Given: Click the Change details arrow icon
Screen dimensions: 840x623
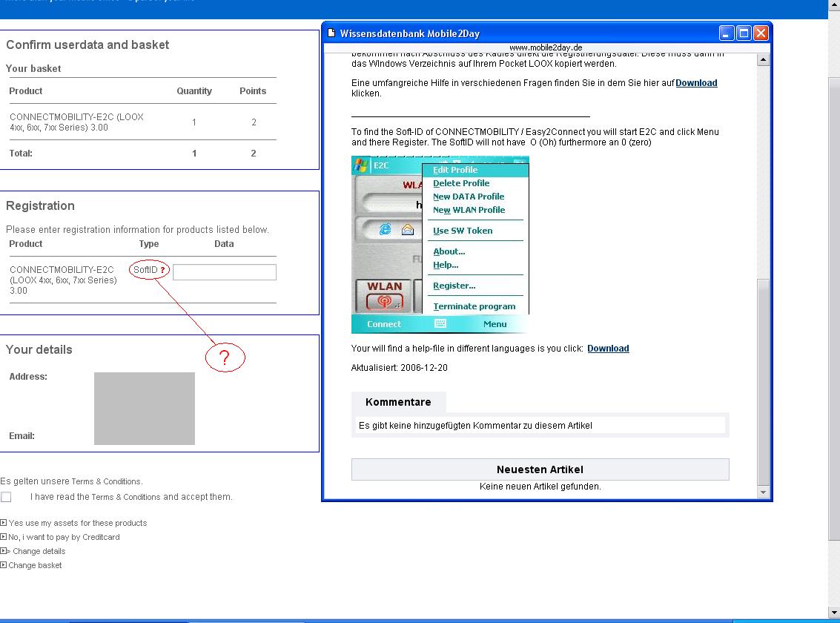Looking at the screenshot, I should pyautogui.click(x=5, y=551).
